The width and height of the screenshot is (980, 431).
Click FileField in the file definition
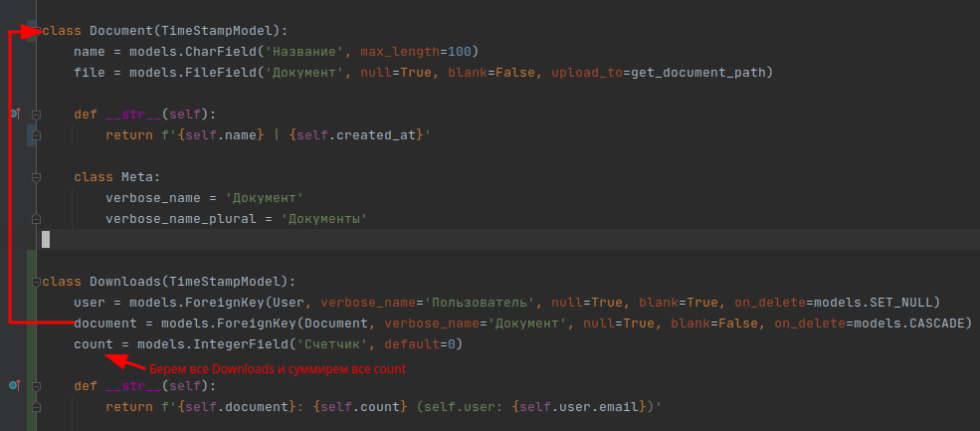pyautogui.click(x=222, y=73)
